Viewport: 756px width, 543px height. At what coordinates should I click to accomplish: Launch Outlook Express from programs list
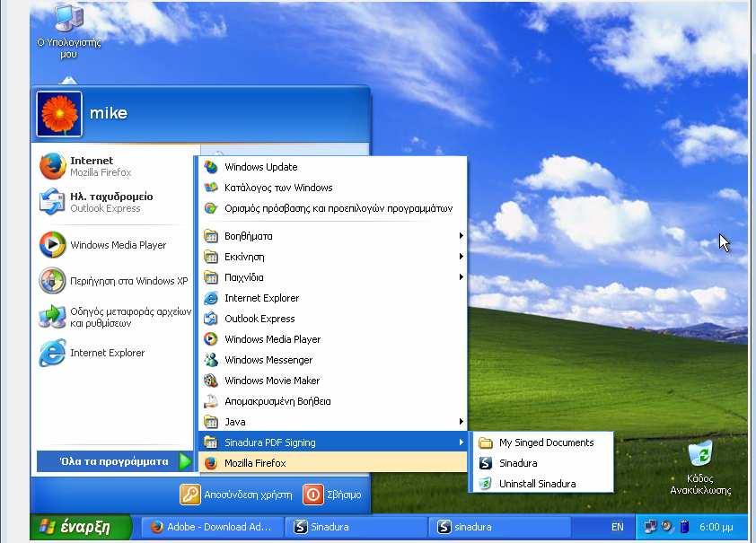tap(333, 319)
